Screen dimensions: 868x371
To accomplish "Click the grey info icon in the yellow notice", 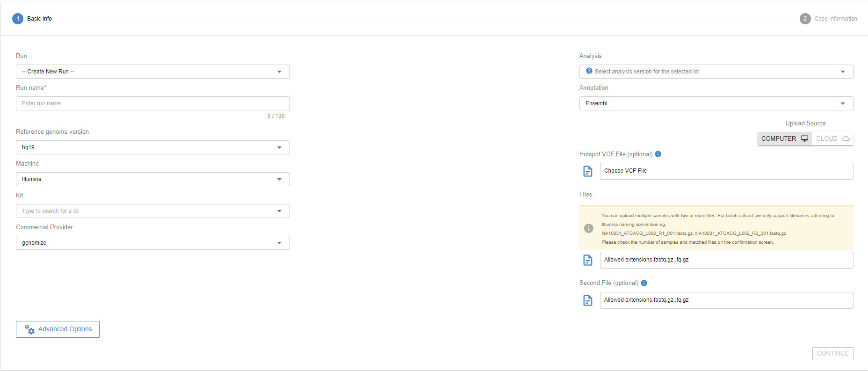I will coord(589,228).
